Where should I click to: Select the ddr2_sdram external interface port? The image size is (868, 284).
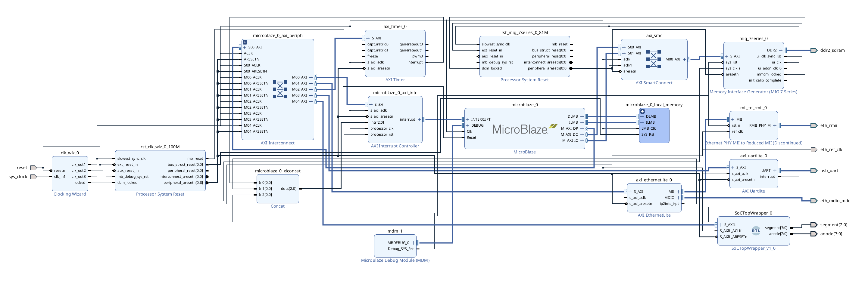[814, 51]
